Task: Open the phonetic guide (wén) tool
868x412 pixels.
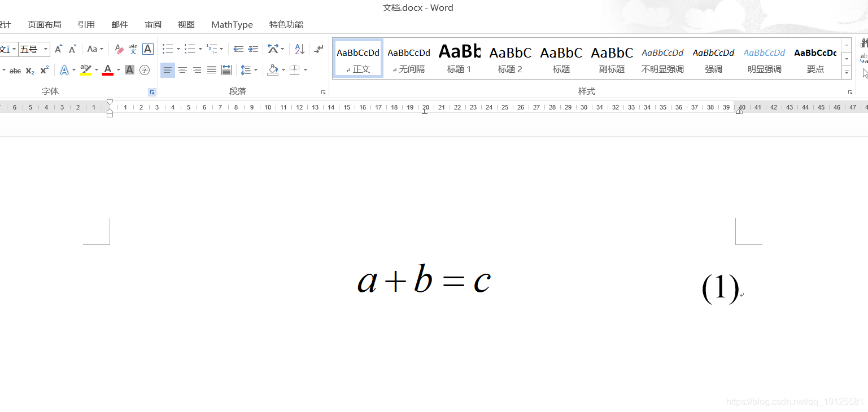Action: pyautogui.click(x=133, y=49)
